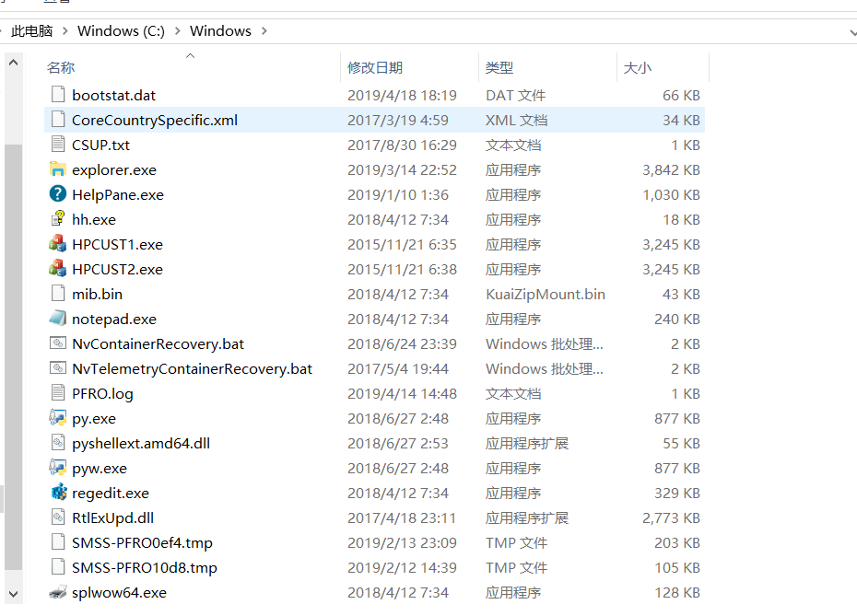Select the file name splwow64.exe

click(119, 592)
